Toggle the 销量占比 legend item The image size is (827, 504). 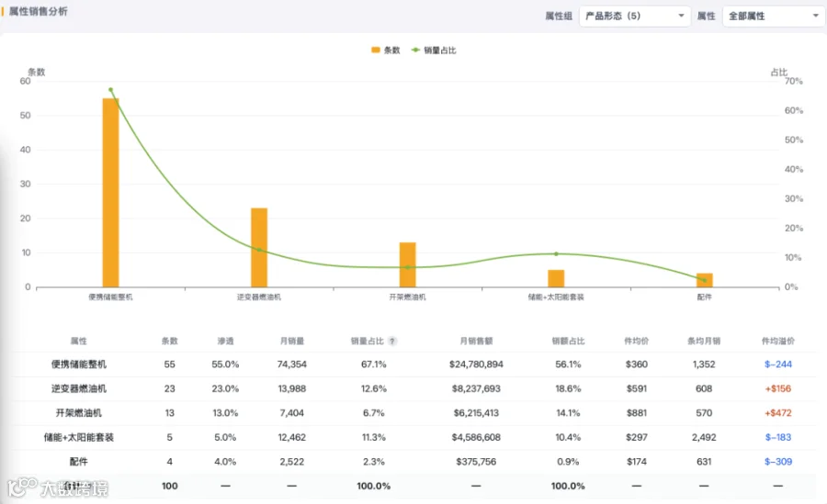[434, 50]
